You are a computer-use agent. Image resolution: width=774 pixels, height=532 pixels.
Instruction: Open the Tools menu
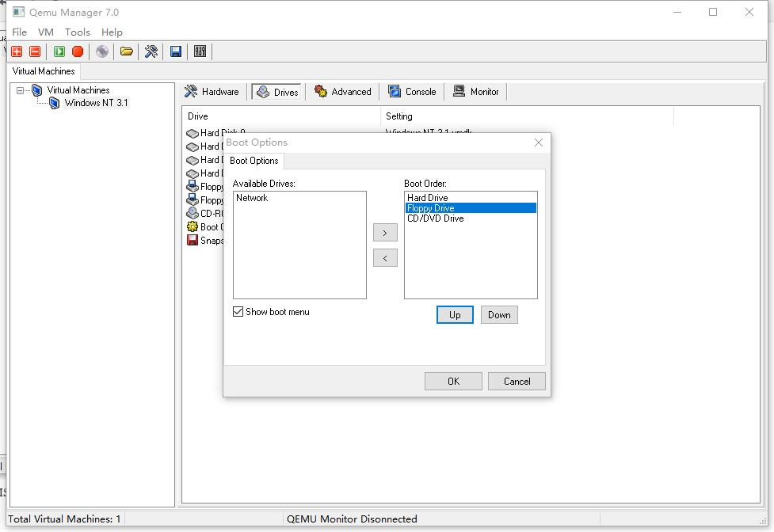coord(78,32)
